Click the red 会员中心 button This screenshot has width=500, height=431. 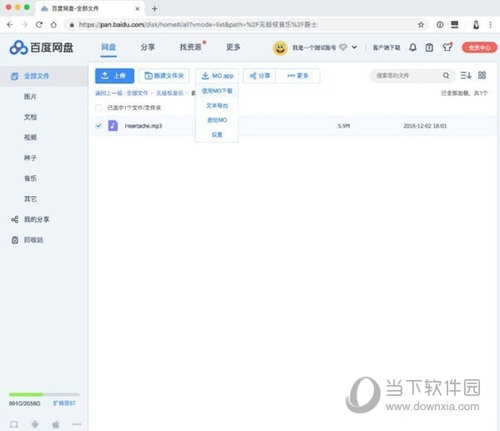[x=479, y=48]
